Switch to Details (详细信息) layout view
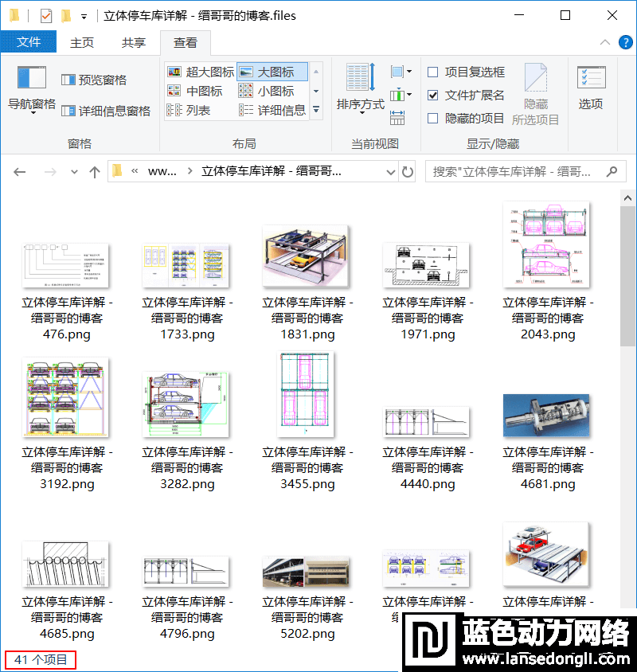This screenshot has width=637, height=672. (x=273, y=111)
